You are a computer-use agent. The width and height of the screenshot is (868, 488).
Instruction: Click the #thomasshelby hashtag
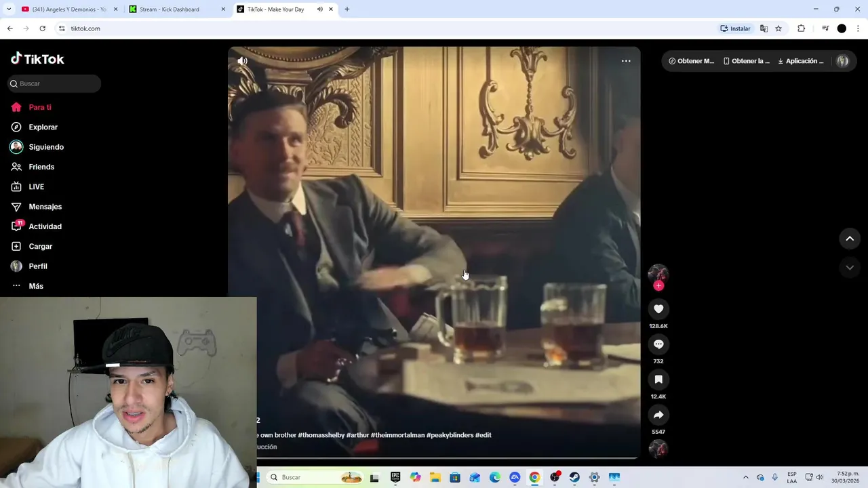tap(321, 435)
